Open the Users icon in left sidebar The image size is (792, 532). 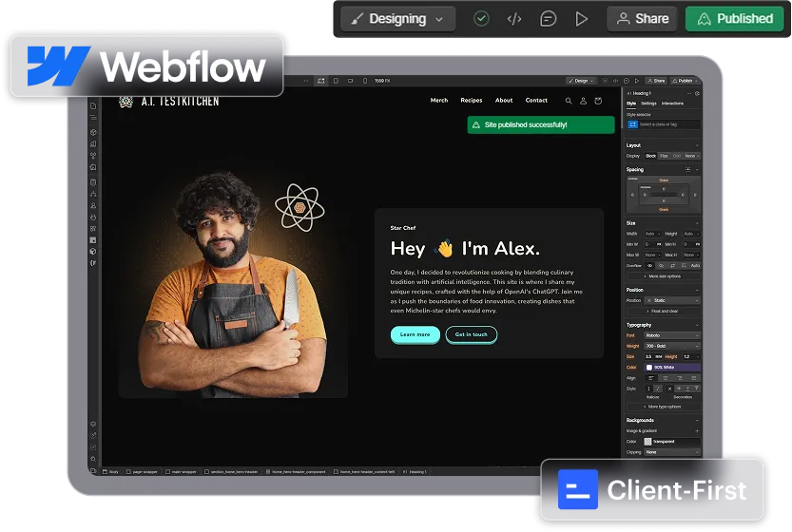pos(93,206)
